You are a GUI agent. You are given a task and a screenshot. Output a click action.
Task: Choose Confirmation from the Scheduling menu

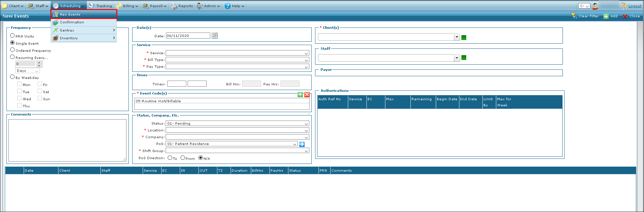(x=72, y=22)
